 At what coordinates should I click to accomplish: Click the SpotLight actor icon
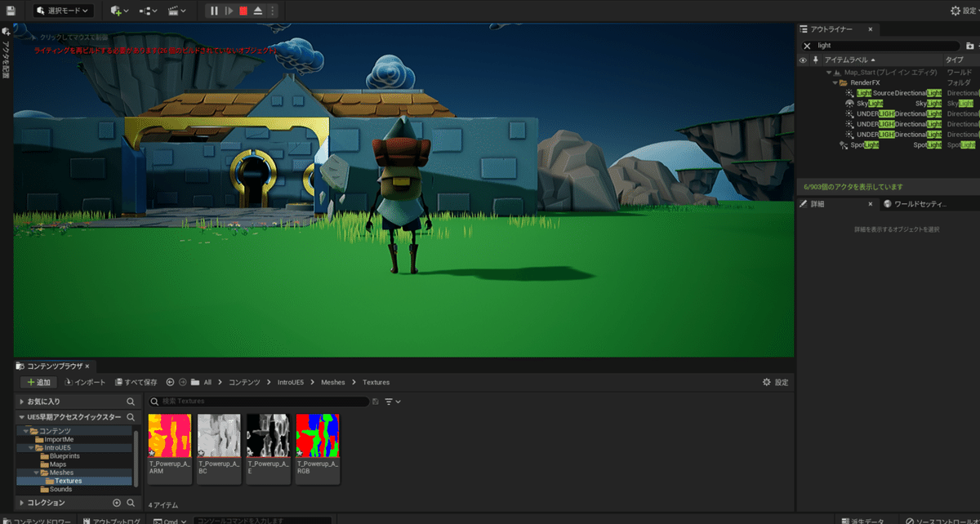pyautogui.click(x=844, y=144)
